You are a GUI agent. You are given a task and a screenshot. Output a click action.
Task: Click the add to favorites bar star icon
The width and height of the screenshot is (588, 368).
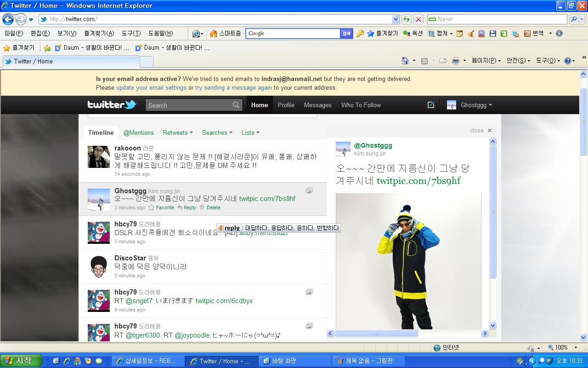(x=47, y=48)
